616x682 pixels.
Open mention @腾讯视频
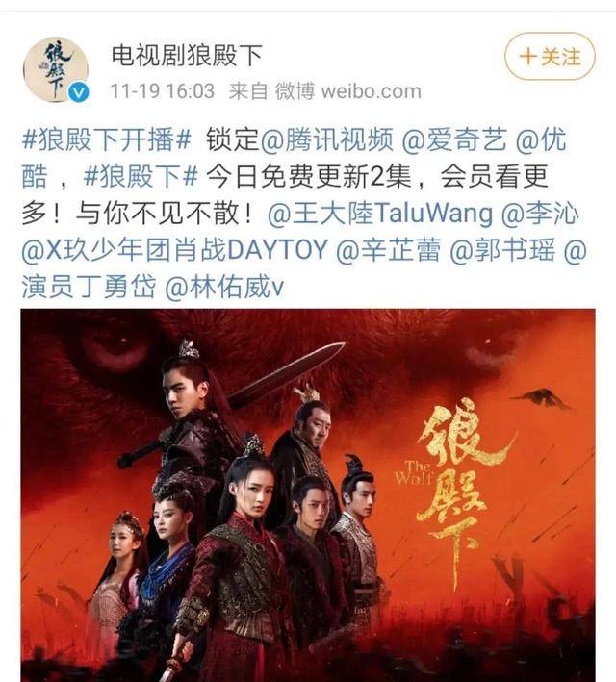tap(326, 140)
